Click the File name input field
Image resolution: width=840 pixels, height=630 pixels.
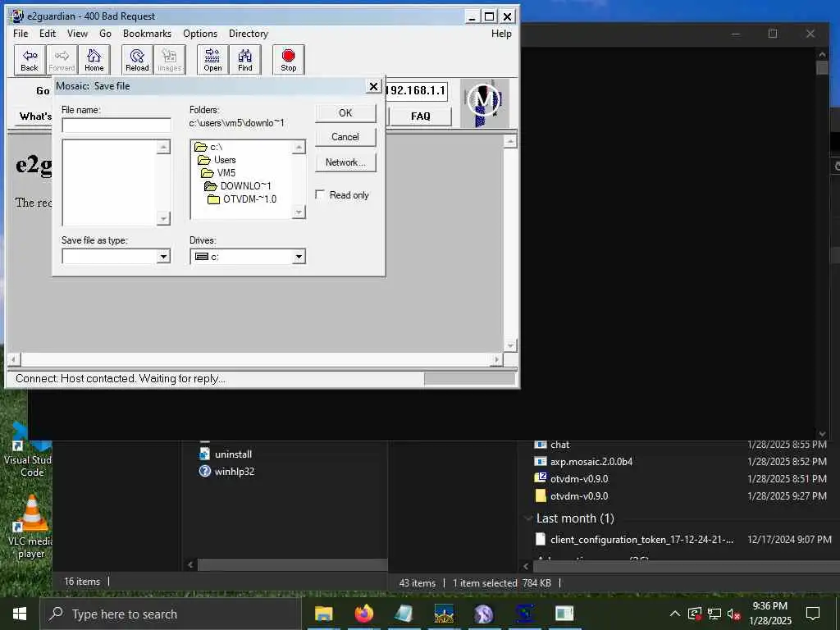pyautogui.click(x=116, y=125)
